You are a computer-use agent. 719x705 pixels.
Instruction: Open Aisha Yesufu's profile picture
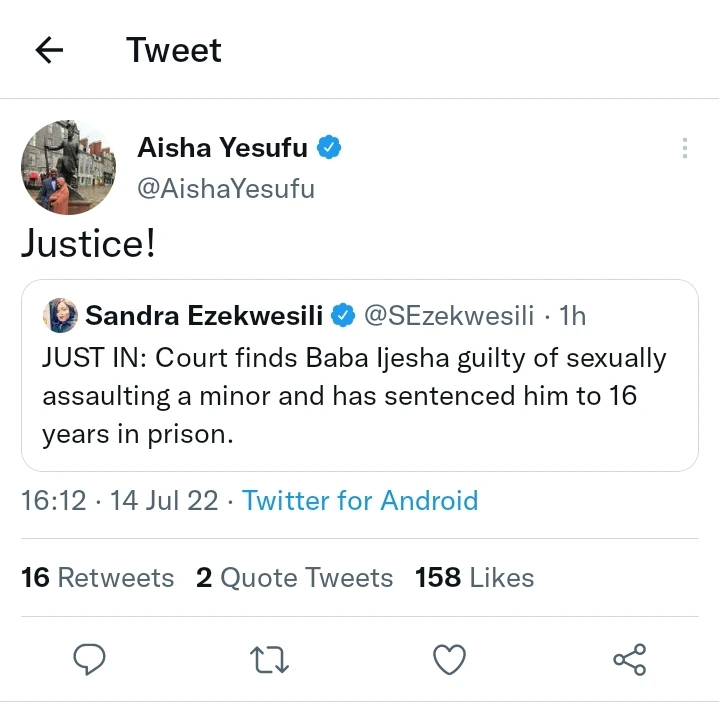pyautogui.click(x=68, y=167)
